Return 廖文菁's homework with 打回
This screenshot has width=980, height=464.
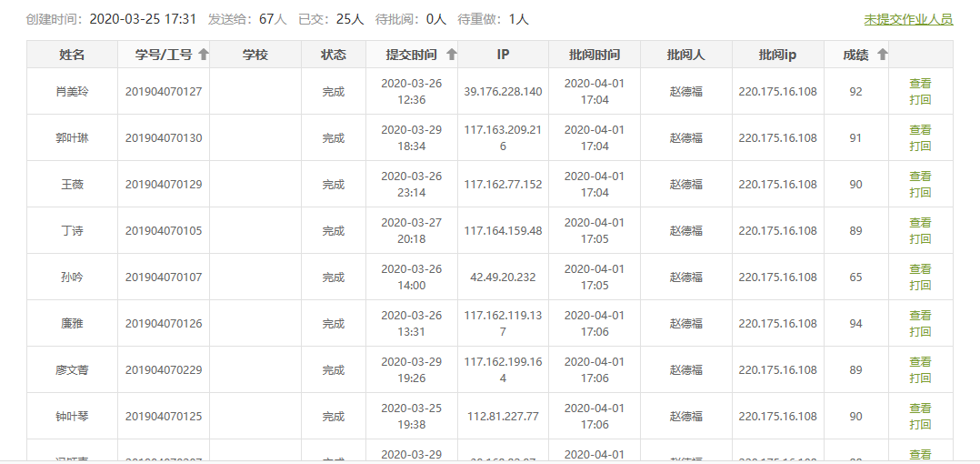click(920, 378)
